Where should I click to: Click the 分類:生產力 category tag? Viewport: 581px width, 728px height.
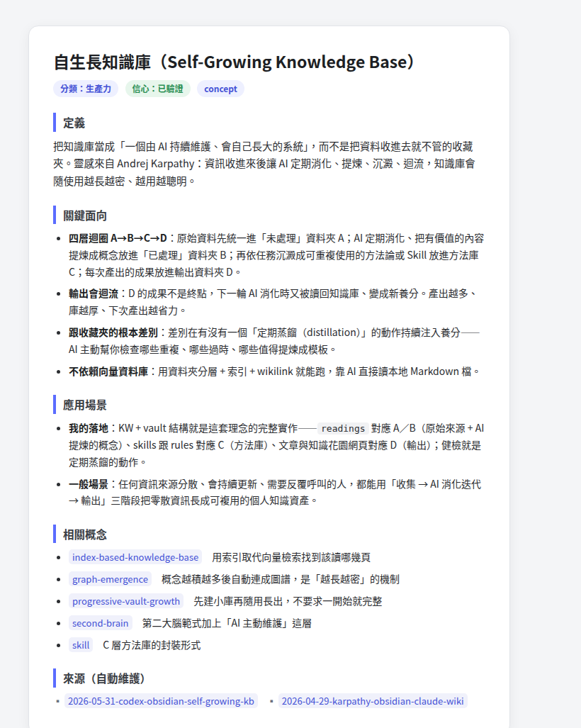(86, 89)
